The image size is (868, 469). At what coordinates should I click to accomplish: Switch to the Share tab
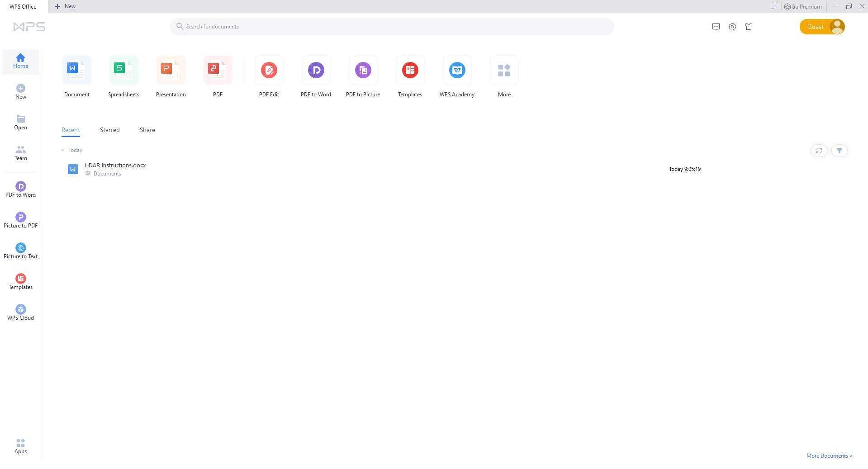(x=147, y=130)
